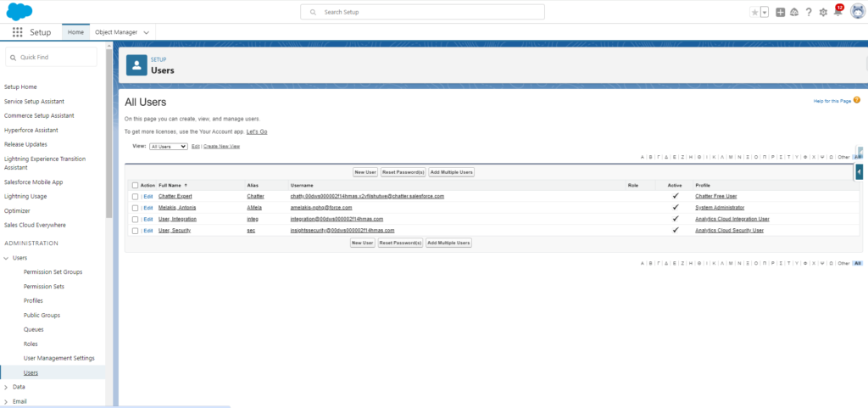Click the Create New View link
Screen dimensions: 868x408
coord(221,146)
